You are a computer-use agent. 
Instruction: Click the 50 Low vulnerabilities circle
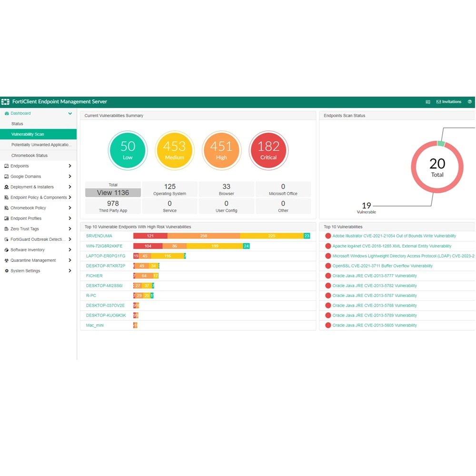pyautogui.click(x=128, y=150)
